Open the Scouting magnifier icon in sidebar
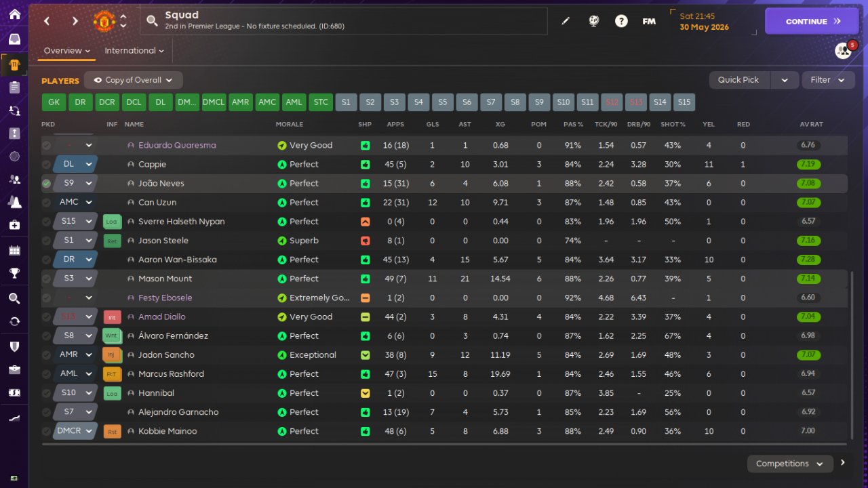868x488 pixels. click(x=14, y=298)
